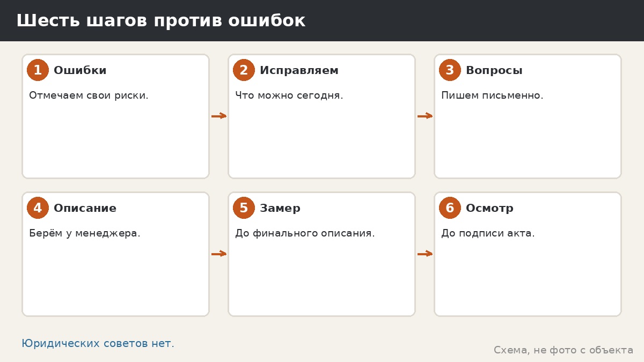This screenshot has height=362, width=644.
Task: Select the heading «Ошибки»
Action: tap(80, 71)
